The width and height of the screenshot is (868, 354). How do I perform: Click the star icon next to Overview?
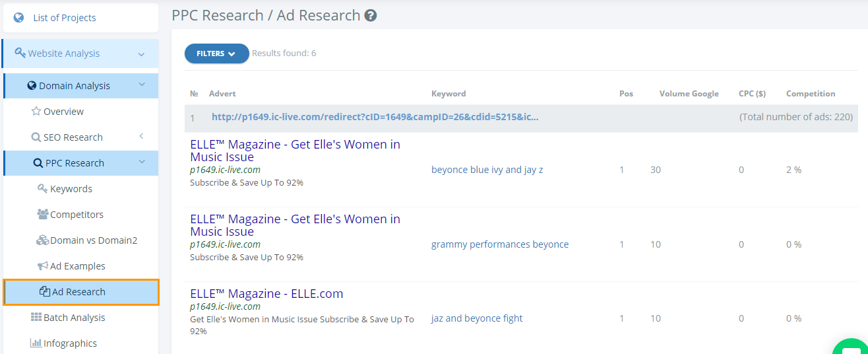pos(36,112)
